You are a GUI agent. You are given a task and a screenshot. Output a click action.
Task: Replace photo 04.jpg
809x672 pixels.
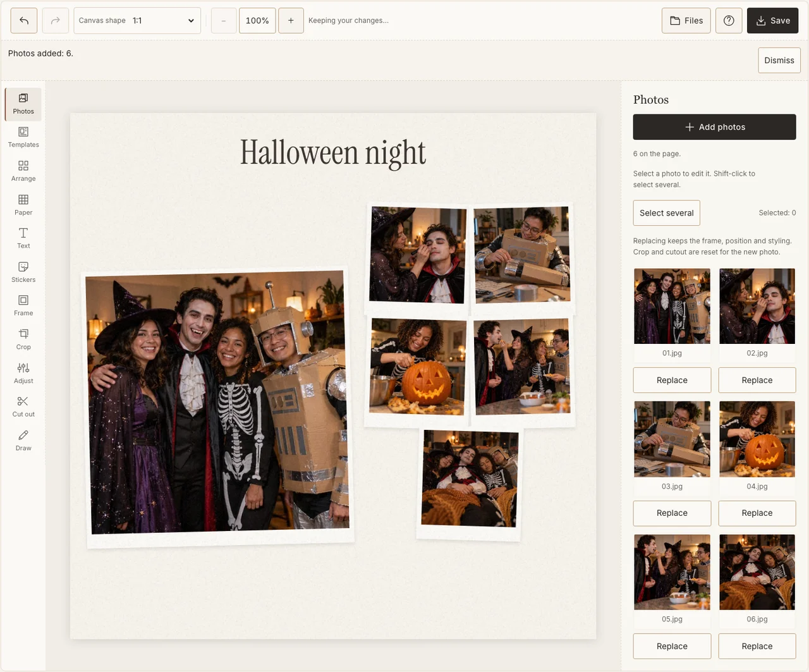[x=757, y=513]
